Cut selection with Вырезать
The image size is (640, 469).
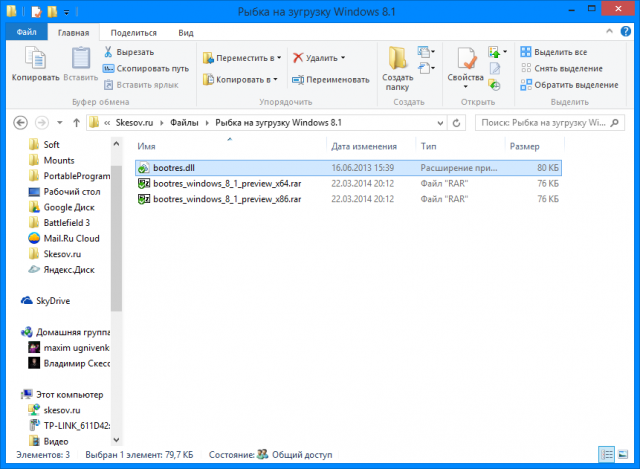tap(129, 52)
